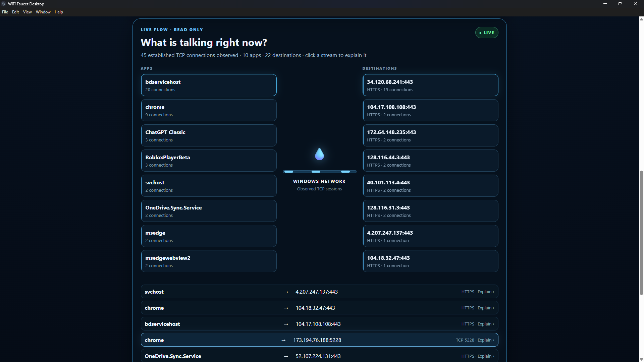Select destination 128.116.44.3:443

point(430,161)
